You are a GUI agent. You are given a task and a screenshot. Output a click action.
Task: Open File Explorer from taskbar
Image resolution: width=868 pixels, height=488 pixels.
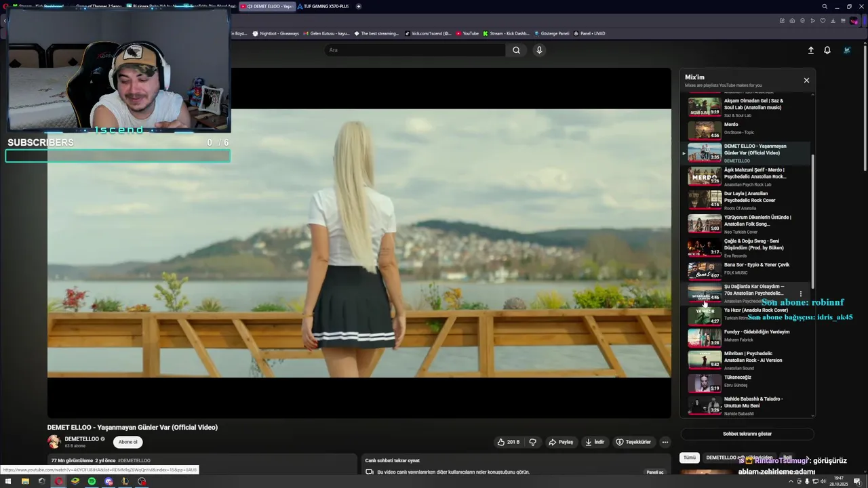coord(25,481)
